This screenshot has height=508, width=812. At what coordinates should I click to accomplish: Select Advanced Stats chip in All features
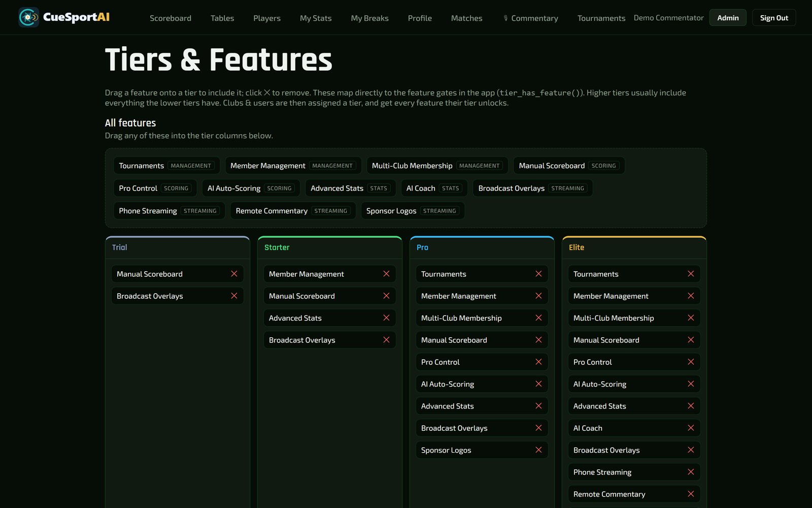tap(351, 188)
